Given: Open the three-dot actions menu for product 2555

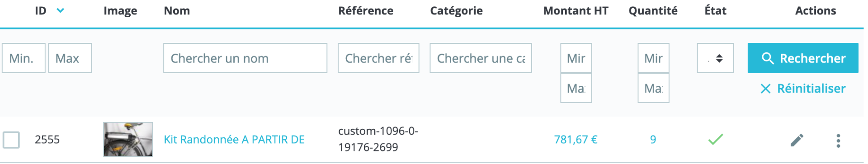Looking at the screenshot, I should point(838,141).
